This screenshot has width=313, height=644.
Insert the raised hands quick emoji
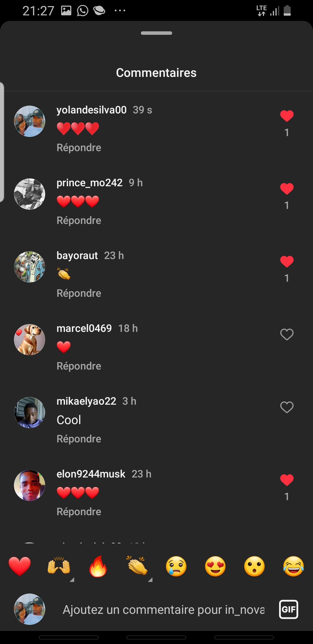click(x=59, y=566)
